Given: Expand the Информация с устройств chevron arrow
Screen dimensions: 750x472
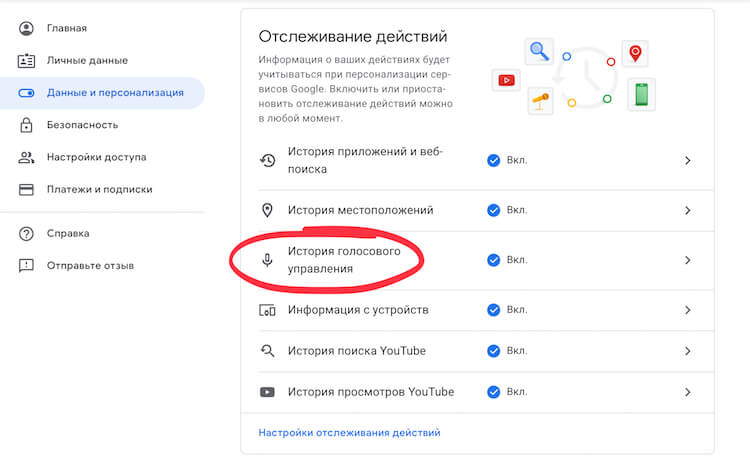Looking at the screenshot, I should [x=687, y=310].
